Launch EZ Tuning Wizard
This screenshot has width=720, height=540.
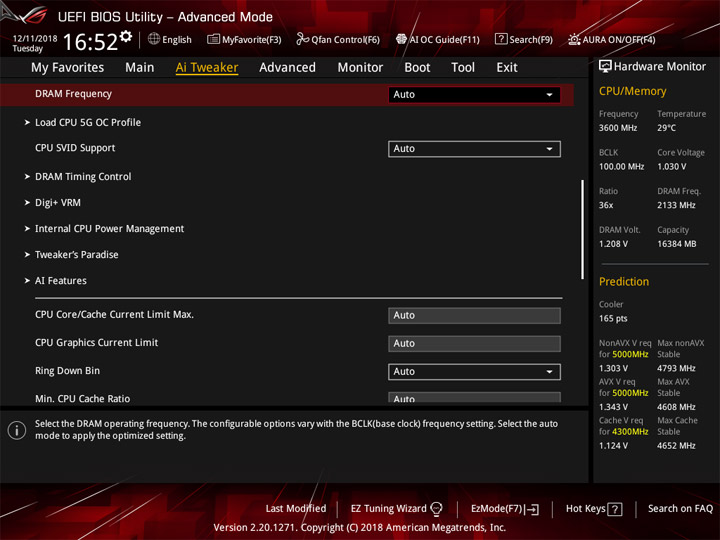(388, 509)
